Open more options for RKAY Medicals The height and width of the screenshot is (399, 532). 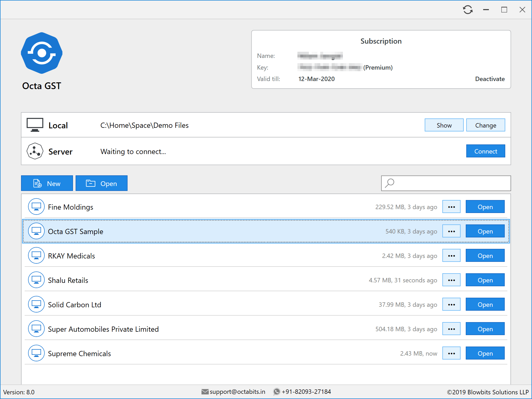coord(451,256)
